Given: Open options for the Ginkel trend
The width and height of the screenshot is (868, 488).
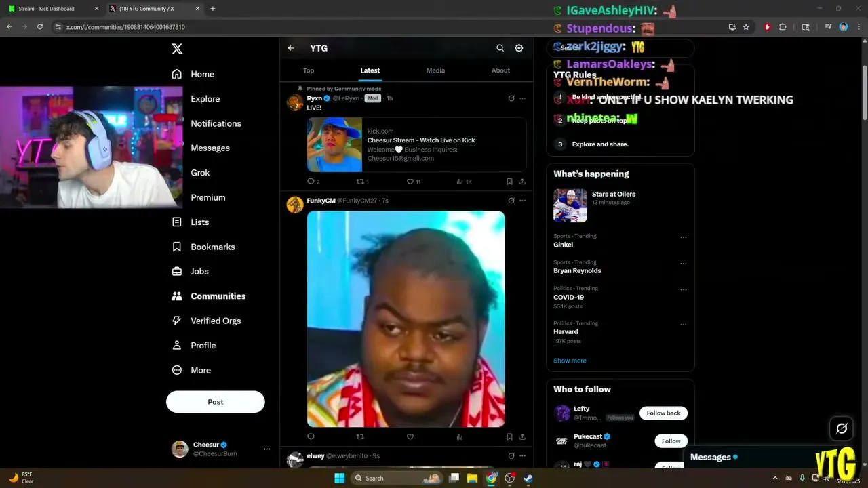Looking at the screenshot, I should (684, 237).
